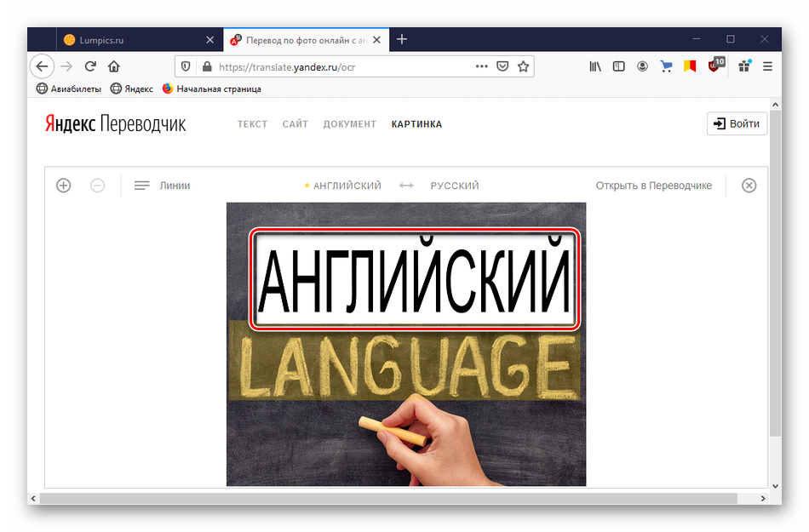This screenshot has height=532, width=809.
Task: Click the Войти login button
Action: coord(737,123)
